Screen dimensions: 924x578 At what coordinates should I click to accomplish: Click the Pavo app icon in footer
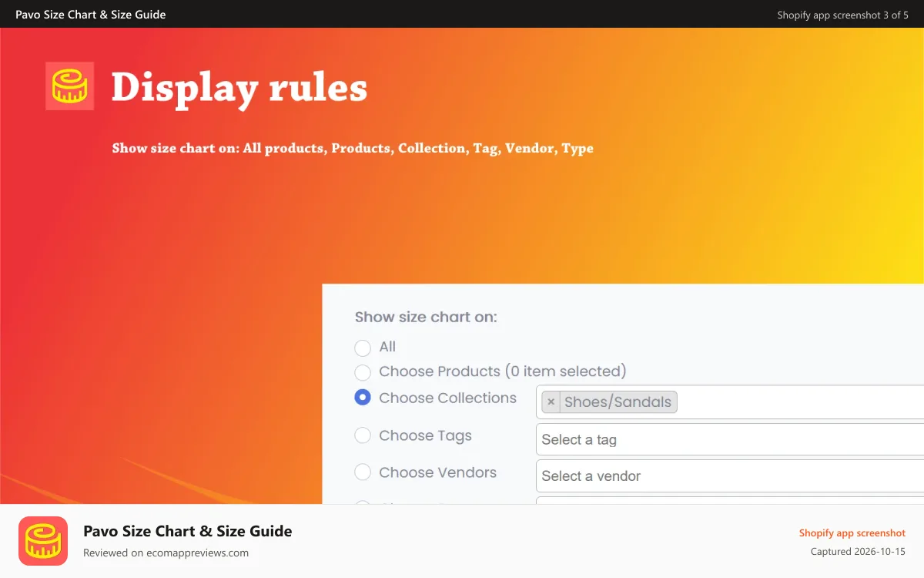[x=43, y=541]
